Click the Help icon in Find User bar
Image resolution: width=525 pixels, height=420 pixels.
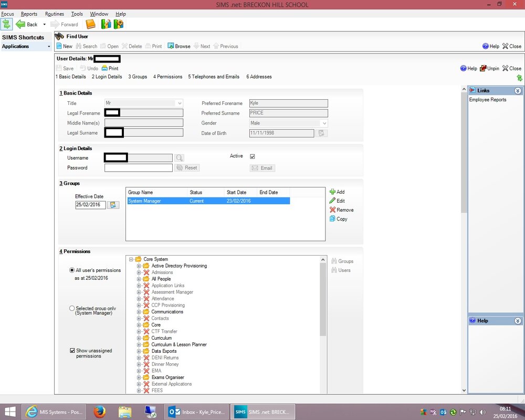pyautogui.click(x=486, y=46)
